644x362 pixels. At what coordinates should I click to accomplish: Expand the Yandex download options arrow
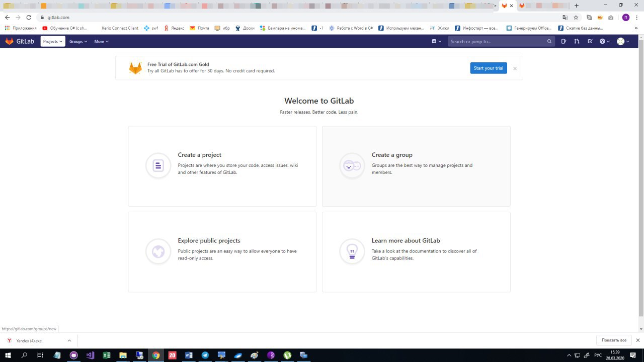[69, 340]
